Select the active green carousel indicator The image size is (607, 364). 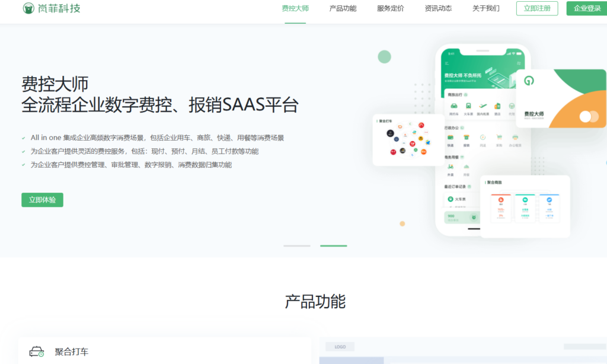(x=334, y=245)
